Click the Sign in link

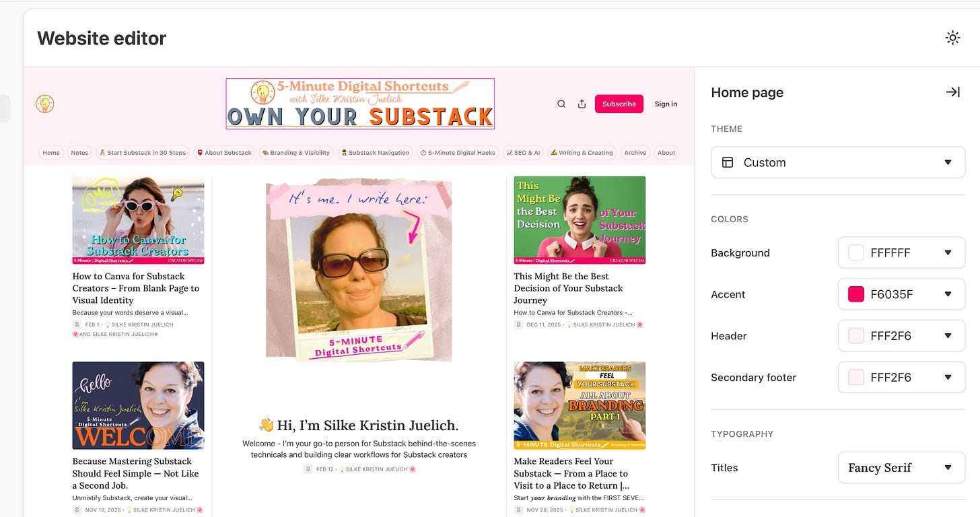click(666, 104)
